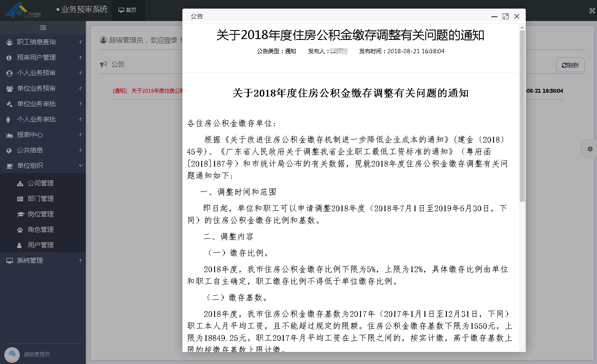
Task: Open the red 关于2018年度住房公积 notice link
Action: [x=157, y=91]
